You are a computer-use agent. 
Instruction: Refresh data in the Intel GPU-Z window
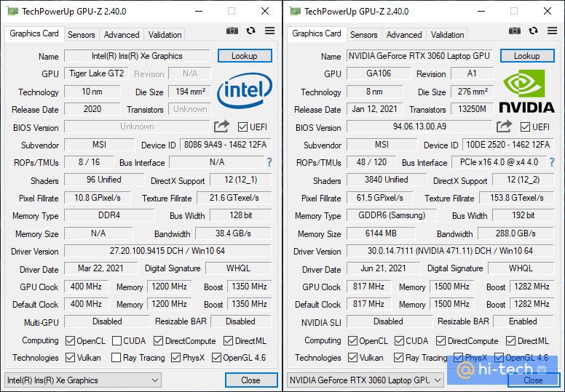[x=250, y=31]
